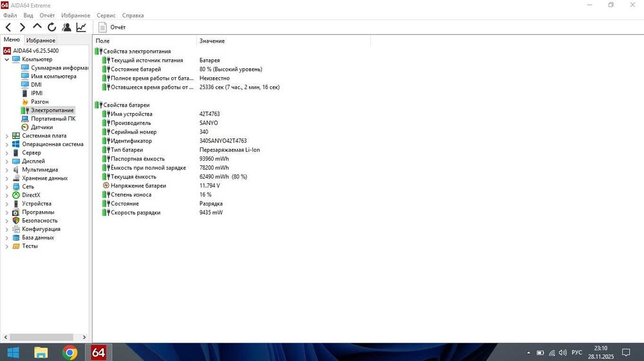
Task: Open the Сервис menu
Action: point(106,15)
